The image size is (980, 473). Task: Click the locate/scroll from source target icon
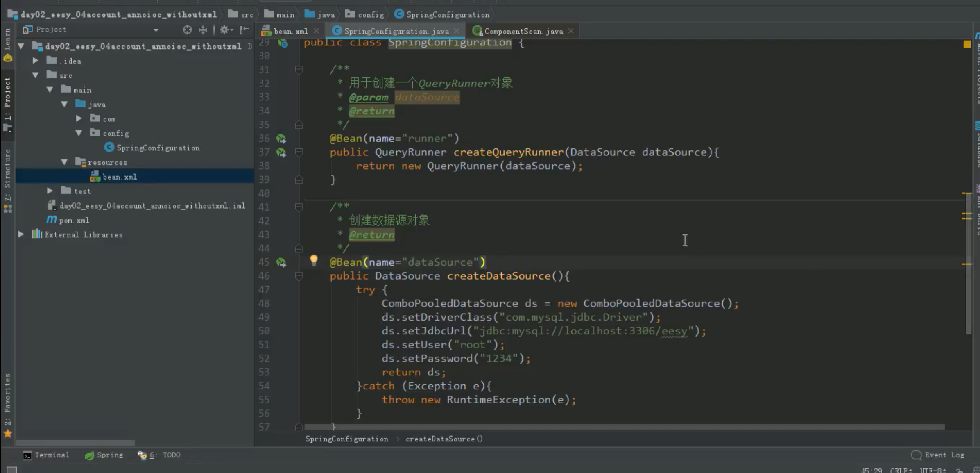[187, 30]
